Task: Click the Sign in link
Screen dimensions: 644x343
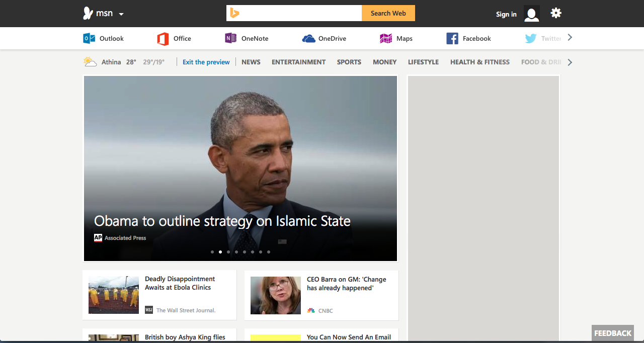Action: [x=506, y=14]
